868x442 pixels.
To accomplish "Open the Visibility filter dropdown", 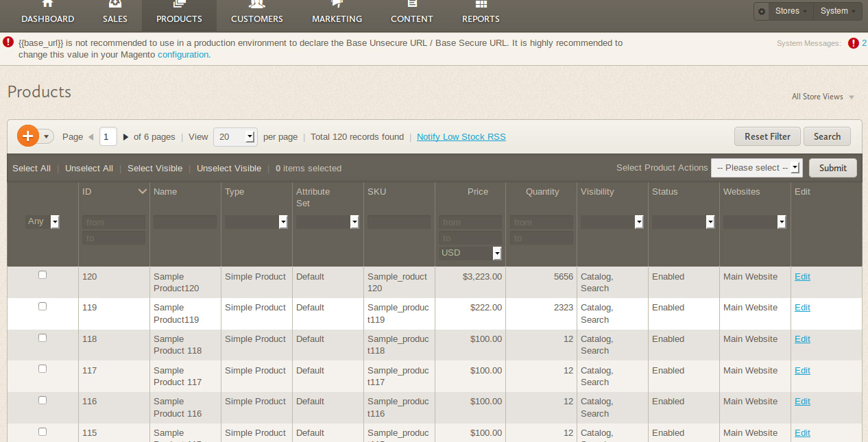I will (612, 222).
